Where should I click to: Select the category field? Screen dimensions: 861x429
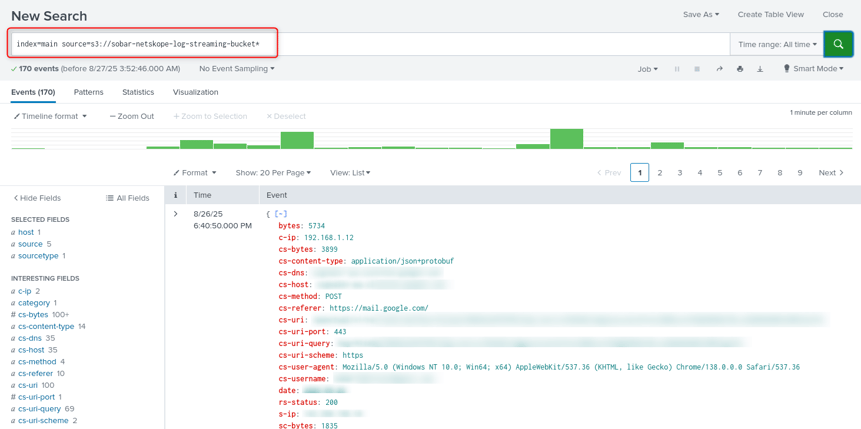[34, 303]
